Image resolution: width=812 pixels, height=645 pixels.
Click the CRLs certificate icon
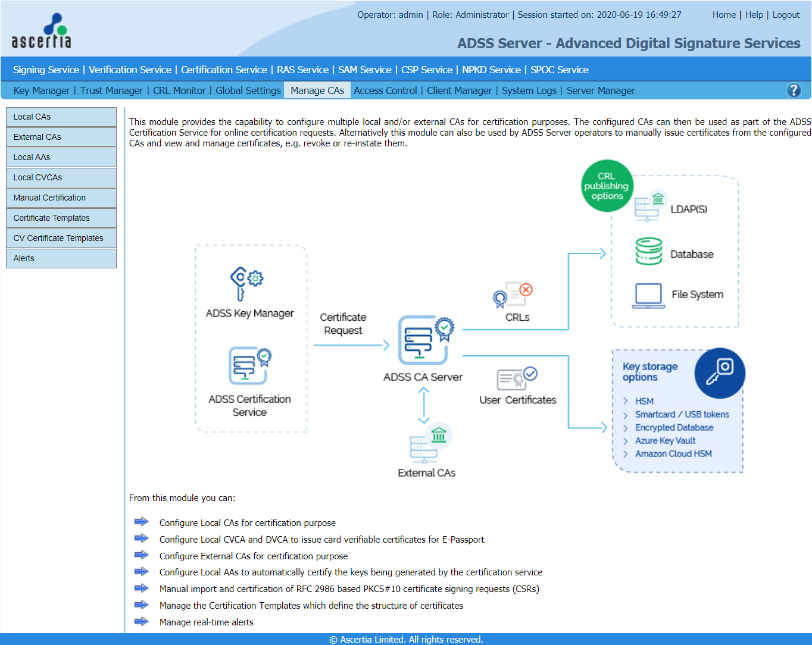point(512,295)
